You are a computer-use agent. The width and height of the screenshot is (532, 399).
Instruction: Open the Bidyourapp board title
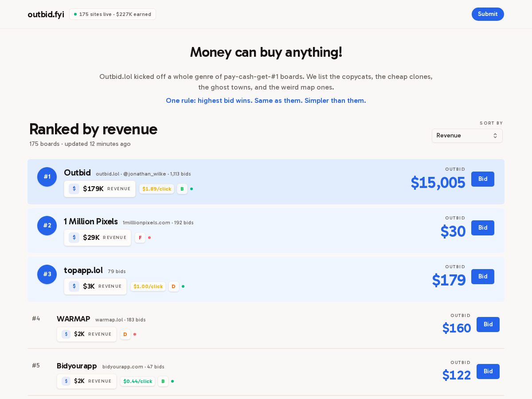tap(77, 366)
